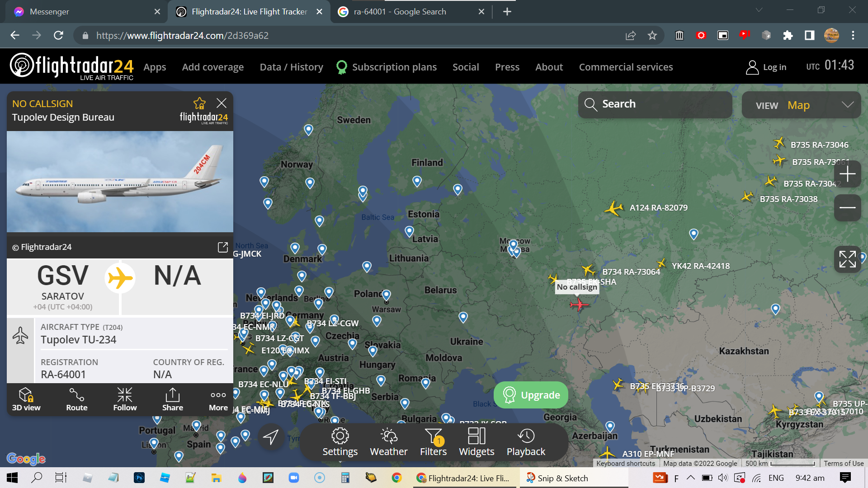Open browser extensions puzzle icon
Image resolution: width=868 pixels, height=488 pixels.
[788, 35]
